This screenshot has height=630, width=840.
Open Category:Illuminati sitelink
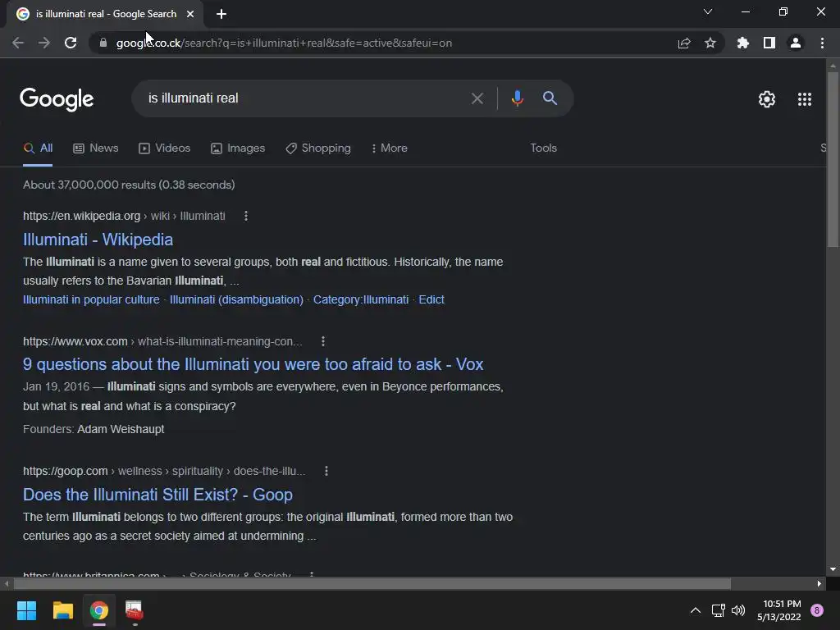tap(361, 299)
